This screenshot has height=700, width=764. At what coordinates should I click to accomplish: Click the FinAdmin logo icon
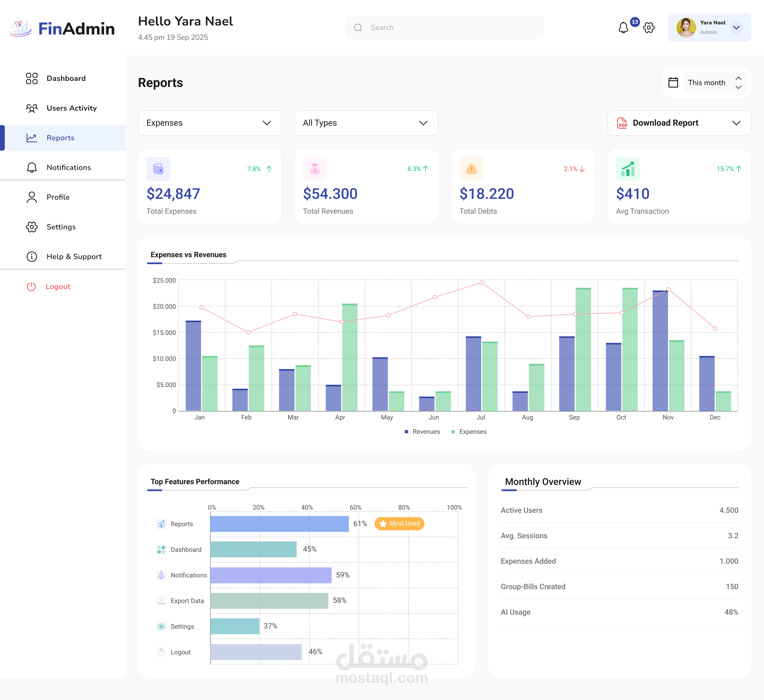pyautogui.click(x=21, y=29)
